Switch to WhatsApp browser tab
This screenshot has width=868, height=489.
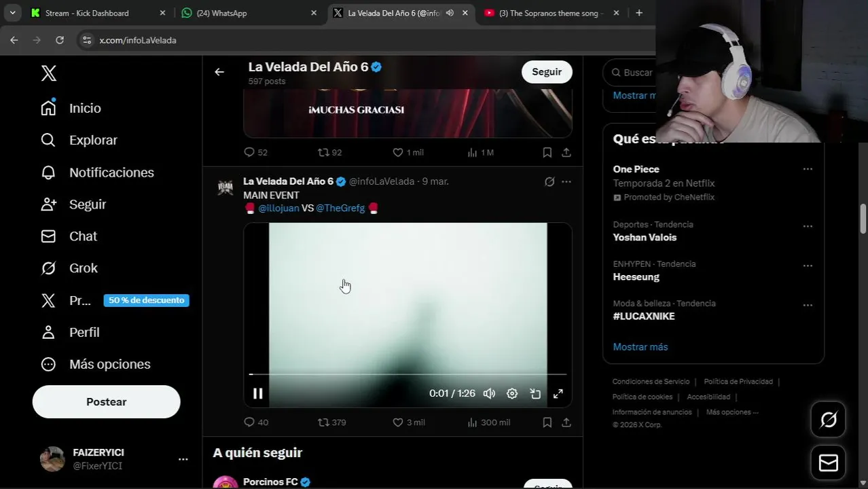click(249, 13)
